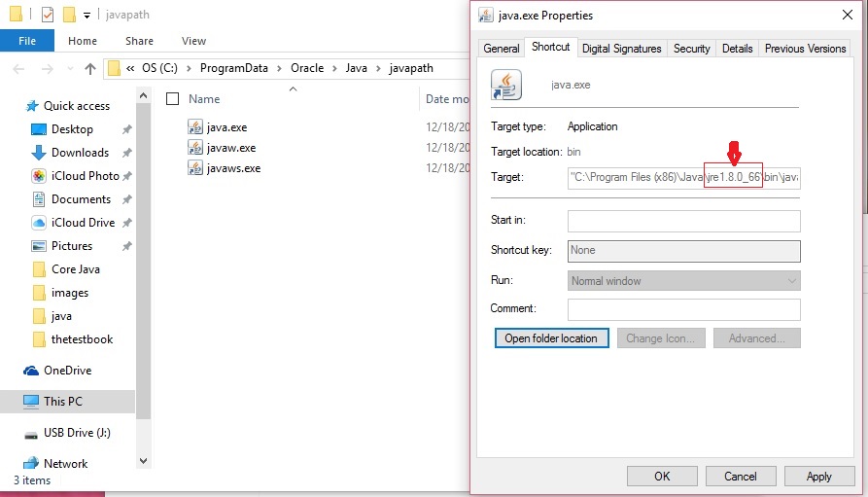Expand breadcrumb chevron after Oracle
Screen dimensions: 868x497
[334, 68]
